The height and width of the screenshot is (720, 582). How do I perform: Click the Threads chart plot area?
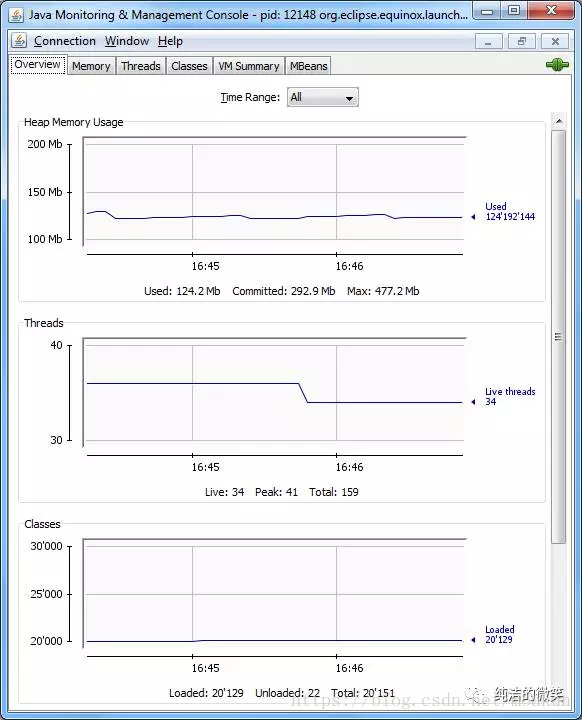274,393
